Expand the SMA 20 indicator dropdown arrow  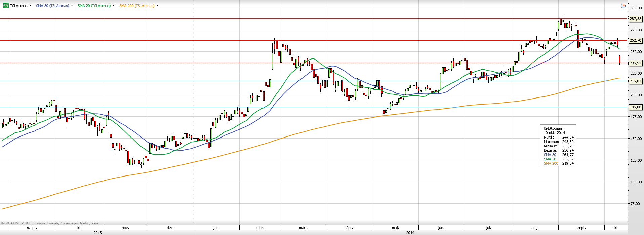click(114, 6)
